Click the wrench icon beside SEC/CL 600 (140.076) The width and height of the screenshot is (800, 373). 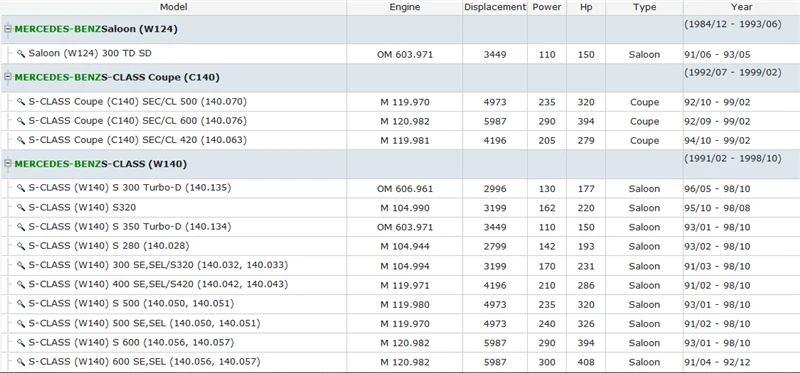coord(21,121)
